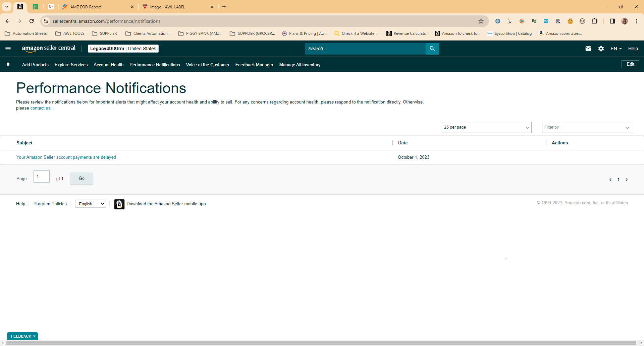Click the Amazon Seller mobile app icon
The image size is (644, 346).
click(x=119, y=204)
